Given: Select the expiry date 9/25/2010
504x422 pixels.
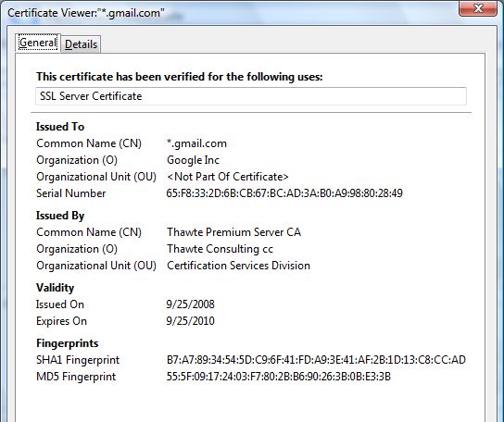Looking at the screenshot, I should [x=190, y=321].
